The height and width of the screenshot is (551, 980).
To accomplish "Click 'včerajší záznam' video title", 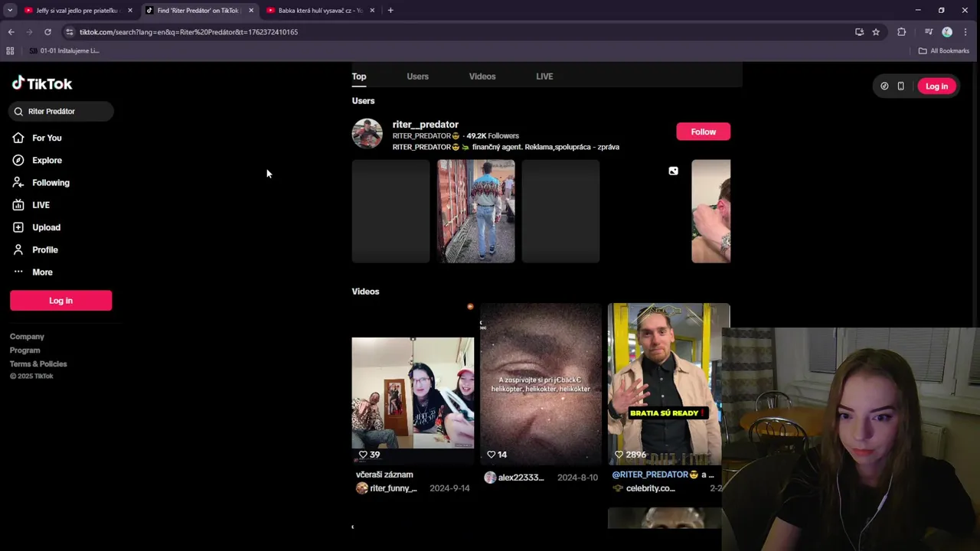I will point(384,474).
